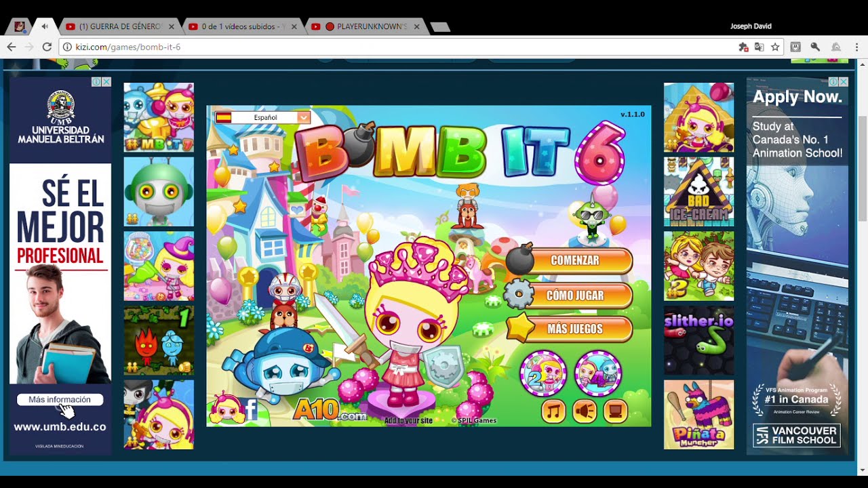Screen dimensions: 868x488
Task: Click the COMENZAR button
Action: click(x=575, y=261)
